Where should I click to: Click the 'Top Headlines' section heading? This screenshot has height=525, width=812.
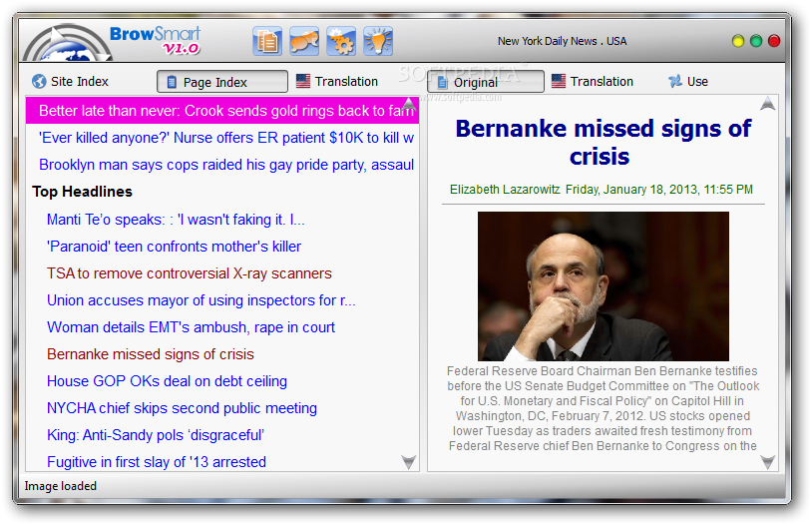(83, 192)
